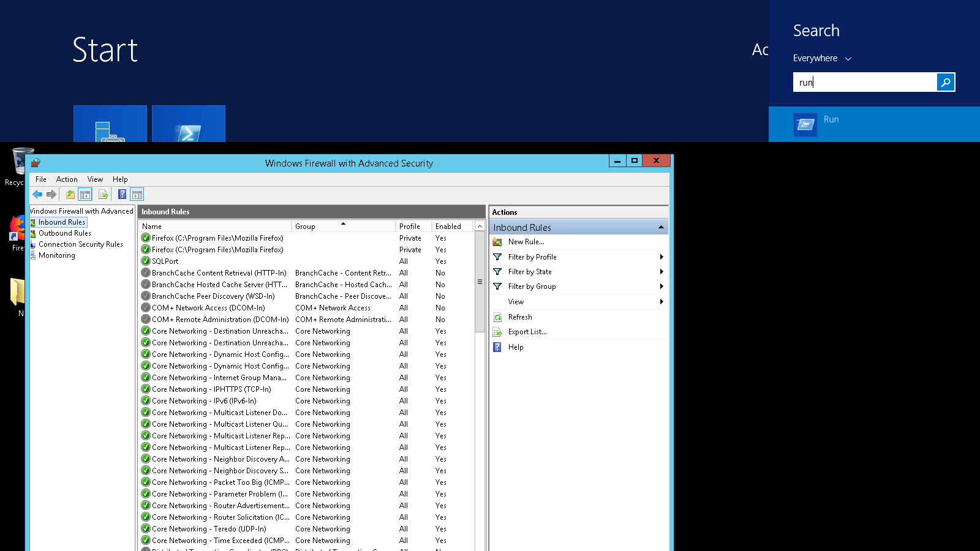The height and width of the screenshot is (551, 980).
Task: Select Outbound Rules in the tree
Action: [64, 233]
